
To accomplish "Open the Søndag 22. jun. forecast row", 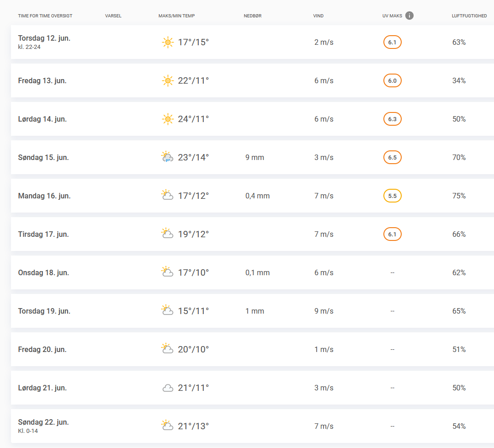I will 252,426.
